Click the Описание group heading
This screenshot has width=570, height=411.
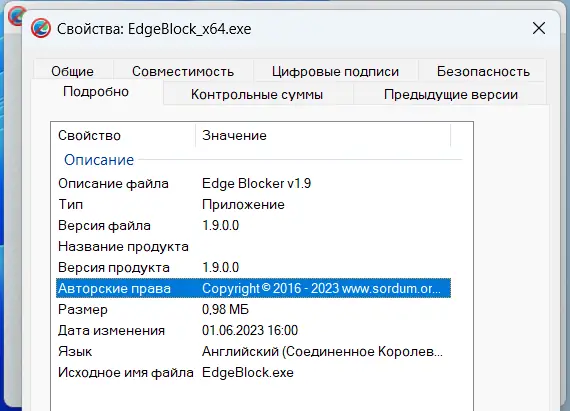click(x=99, y=160)
